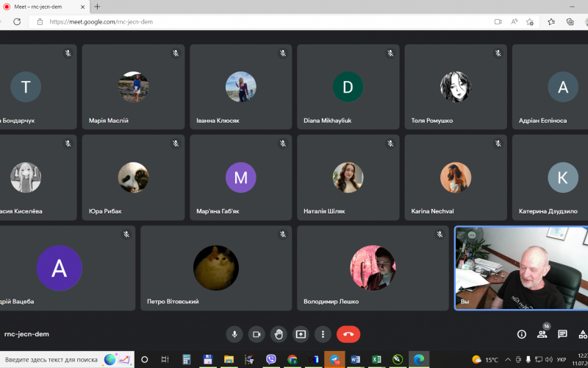Click muted mic icon on Вацеба tile
Screen dimensions: 588x368
(126, 234)
